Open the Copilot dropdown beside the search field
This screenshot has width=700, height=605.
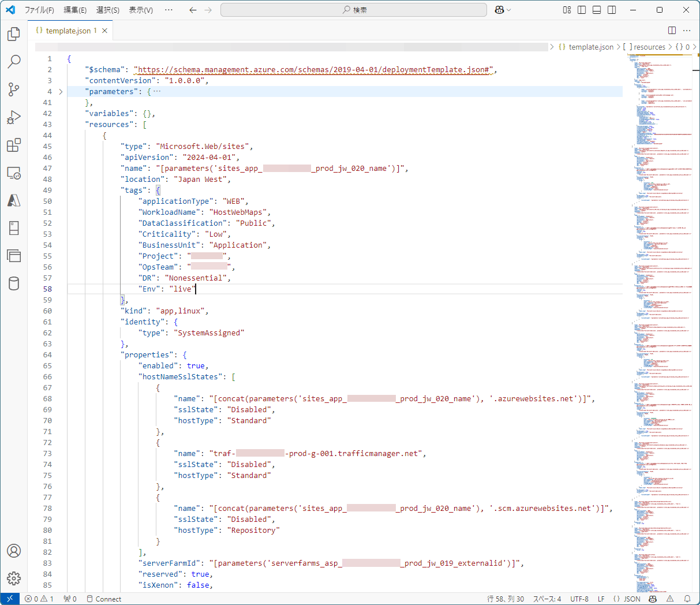[501, 10]
